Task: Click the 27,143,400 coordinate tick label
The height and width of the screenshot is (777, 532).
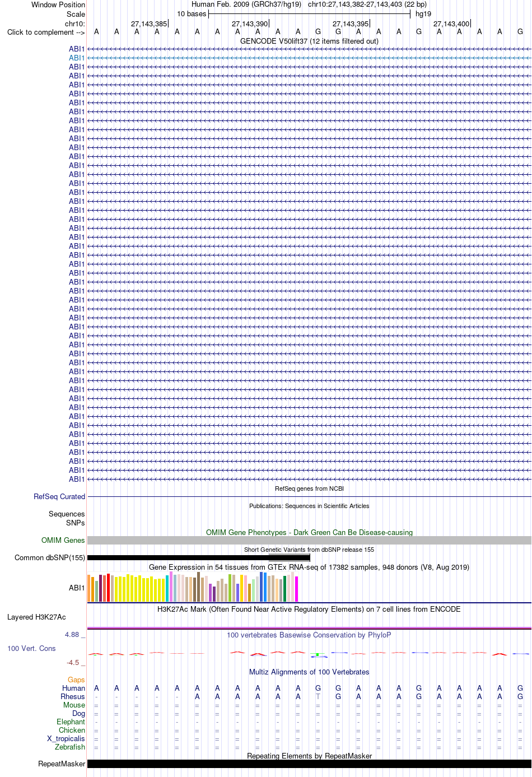Action: (x=451, y=24)
